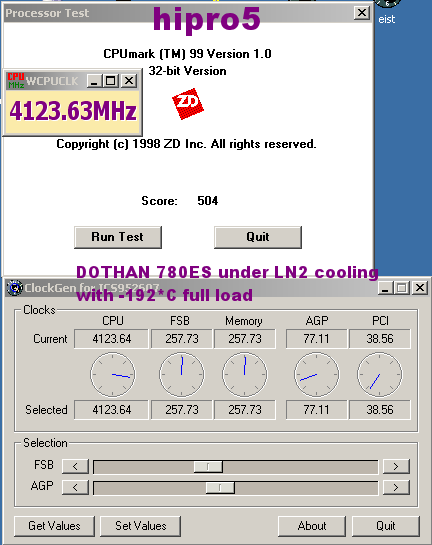The width and height of the screenshot is (432, 545).
Task: Click the Current FSB value 257.73
Action: pos(181,339)
